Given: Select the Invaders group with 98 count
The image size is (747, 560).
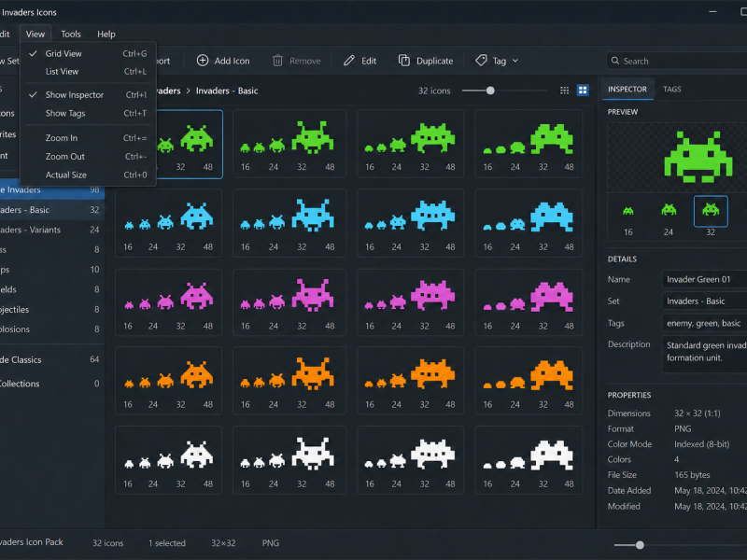Looking at the screenshot, I should coord(52,189).
